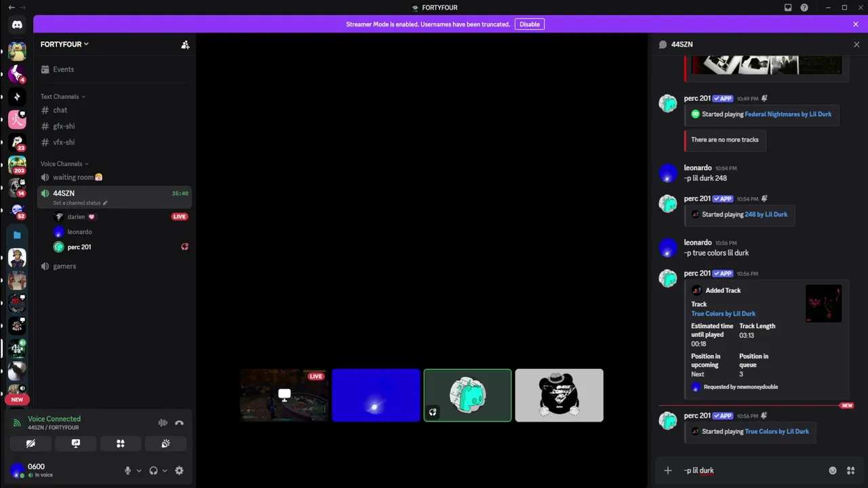Open Discord home direct messages
This screenshot has height=488, width=868.
point(17,25)
